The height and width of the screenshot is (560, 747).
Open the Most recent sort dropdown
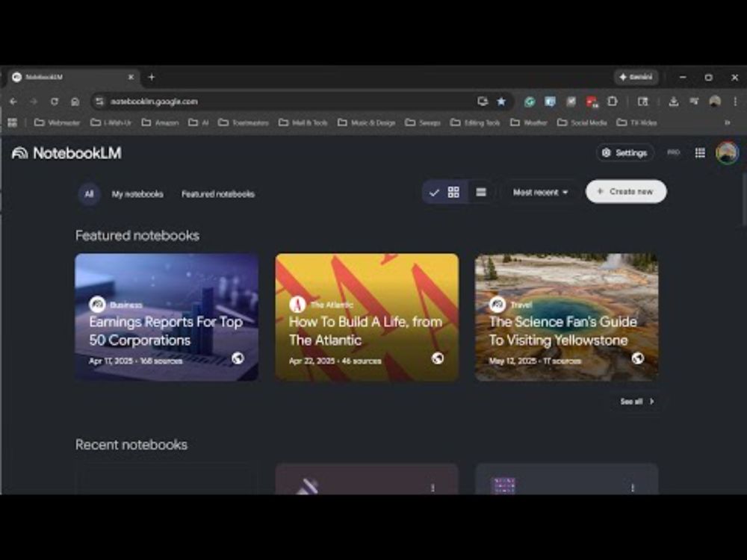(x=540, y=193)
